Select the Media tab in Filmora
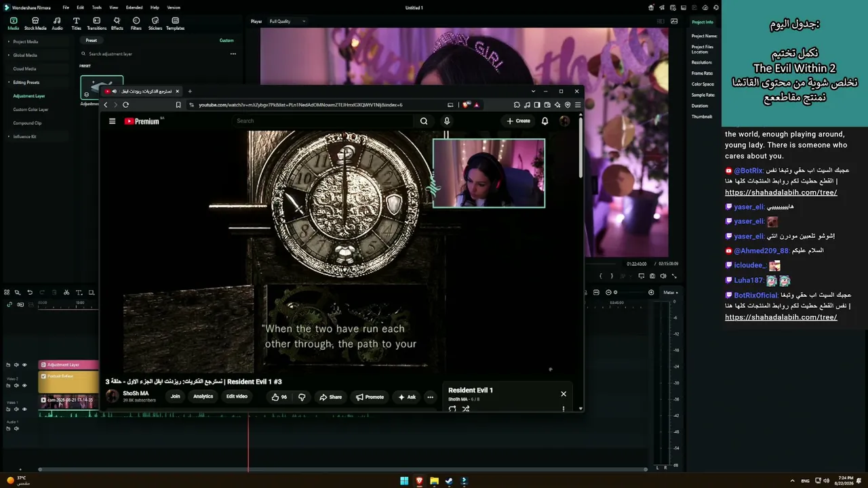The height and width of the screenshot is (488, 868). coord(14,24)
